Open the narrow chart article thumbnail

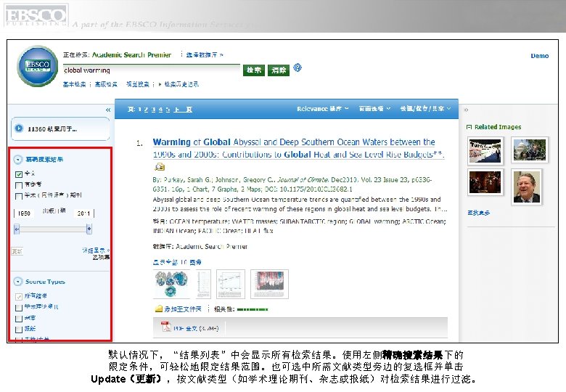pyautogui.click(x=204, y=284)
